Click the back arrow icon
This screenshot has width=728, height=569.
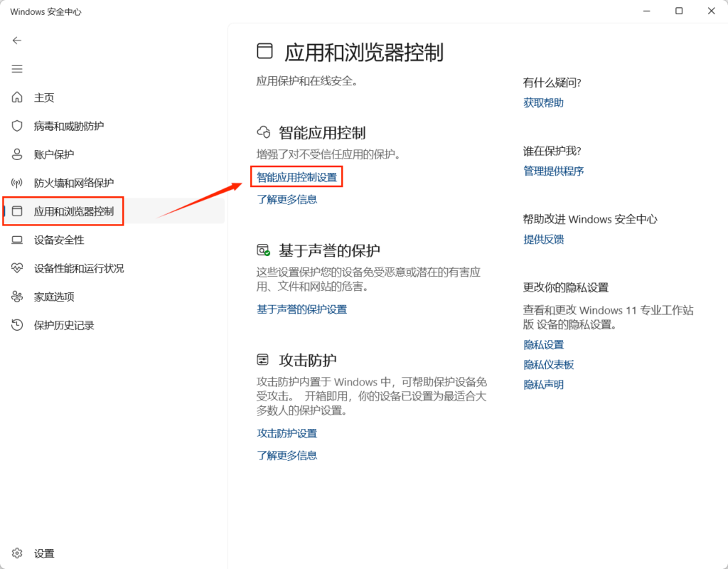tap(17, 41)
